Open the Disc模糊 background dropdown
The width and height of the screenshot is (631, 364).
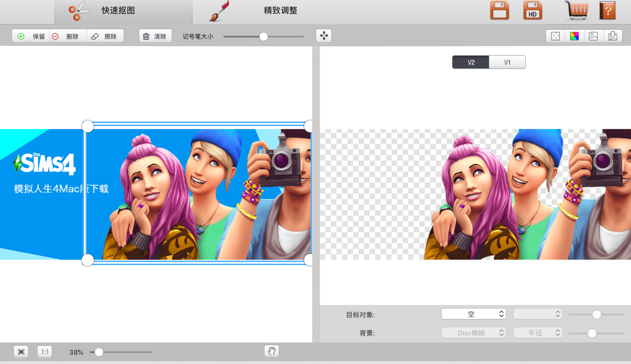tap(474, 333)
